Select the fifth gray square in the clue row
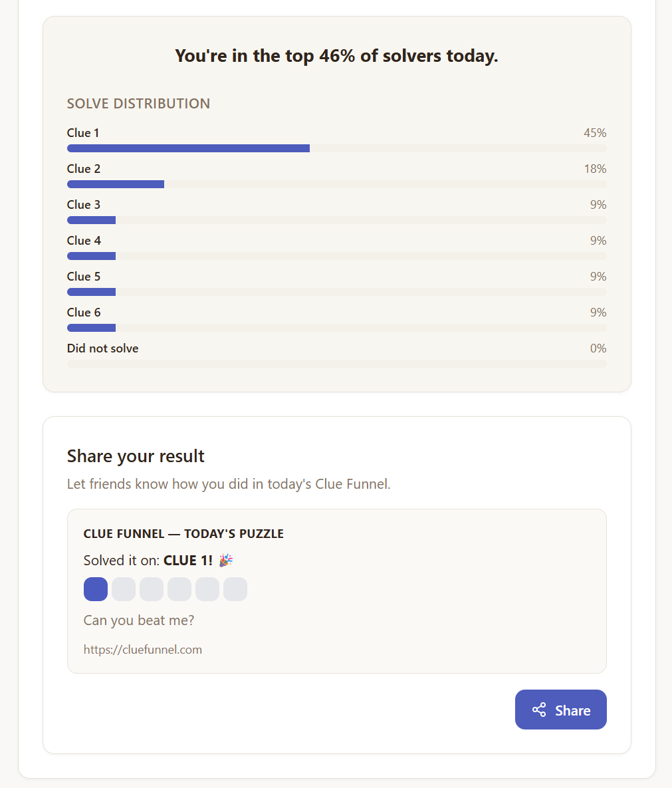Screen dimensions: 672x788 click(207, 589)
